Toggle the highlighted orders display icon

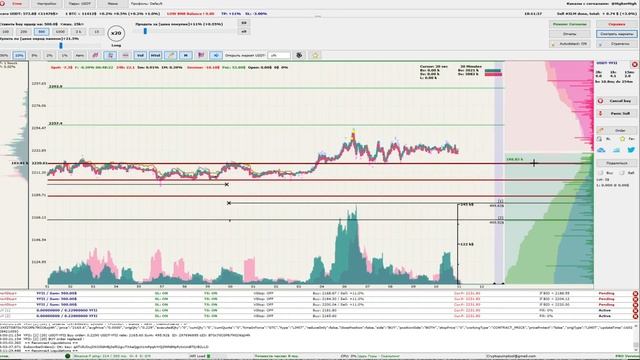click(110, 55)
